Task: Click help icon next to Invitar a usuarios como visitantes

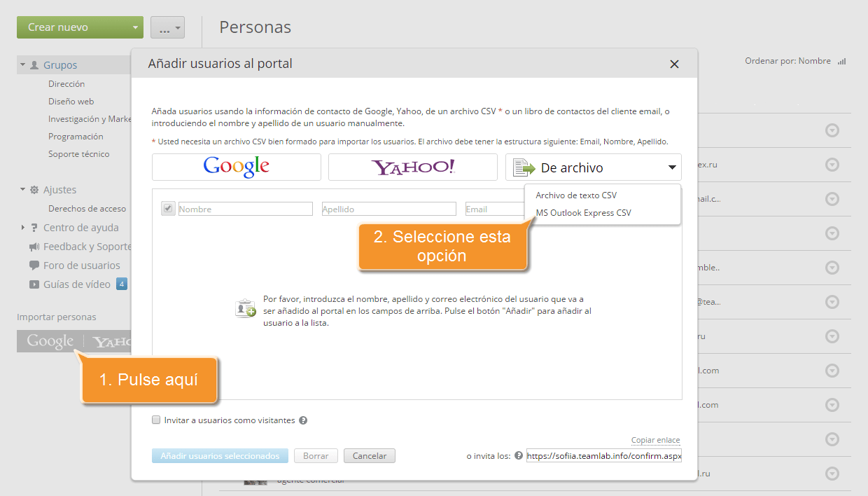Action: click(x=303, y=421)
